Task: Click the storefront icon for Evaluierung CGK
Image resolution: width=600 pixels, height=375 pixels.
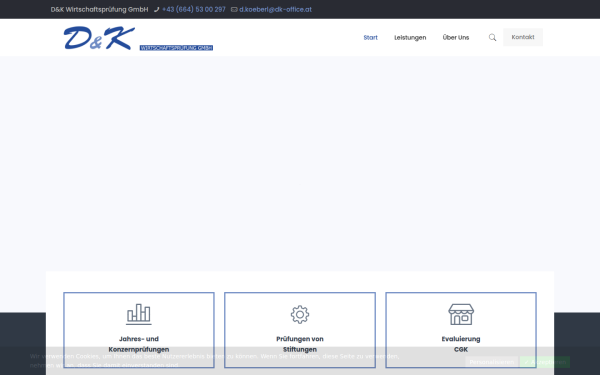Action: (x=461, y=315)
